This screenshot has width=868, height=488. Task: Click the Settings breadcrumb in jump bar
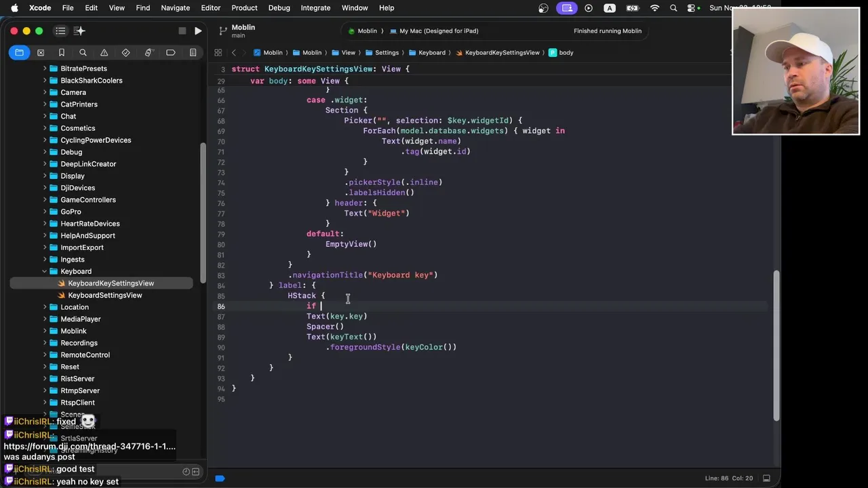tap(382, 52)
